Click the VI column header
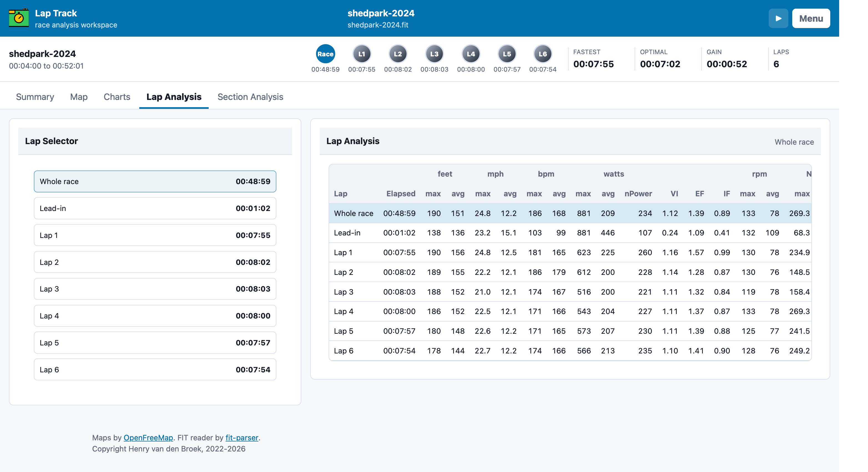The width and height of the screenshot is (868, 472). 674,194
